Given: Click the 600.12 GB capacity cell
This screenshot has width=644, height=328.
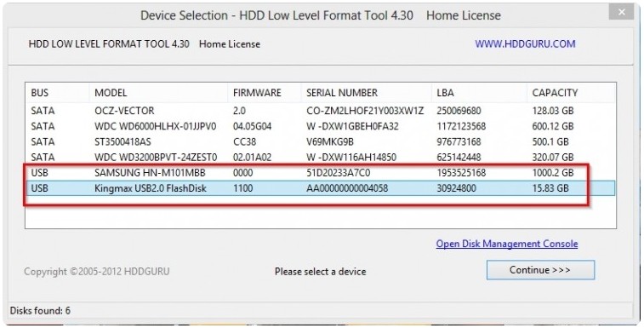Looking at the screenshot, I should point(553,126).
